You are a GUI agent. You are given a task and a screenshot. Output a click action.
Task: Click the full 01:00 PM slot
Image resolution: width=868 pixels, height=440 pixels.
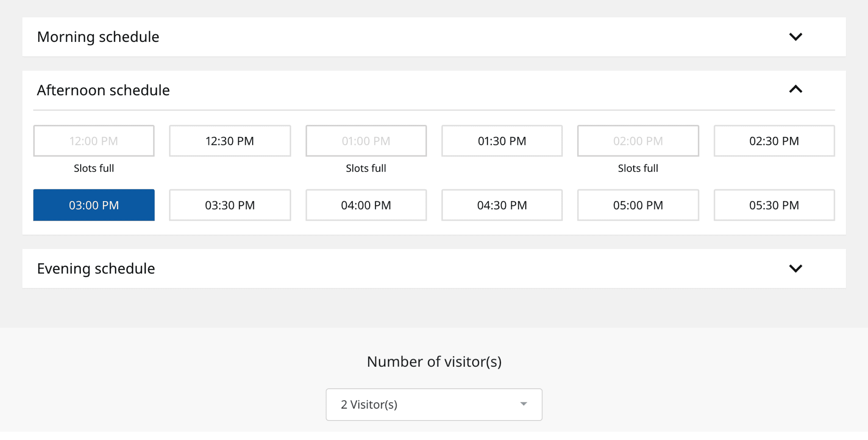[366, 141]
